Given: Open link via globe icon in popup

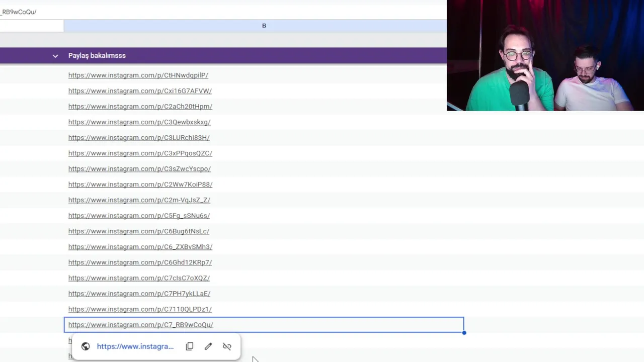Looking at the screenshot, I should (86, 346).
